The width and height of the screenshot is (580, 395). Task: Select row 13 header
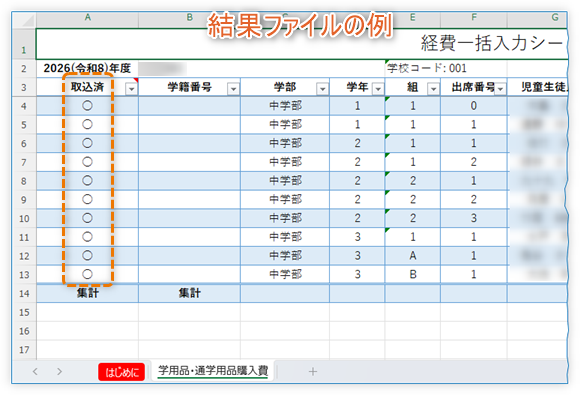(24, 275)
